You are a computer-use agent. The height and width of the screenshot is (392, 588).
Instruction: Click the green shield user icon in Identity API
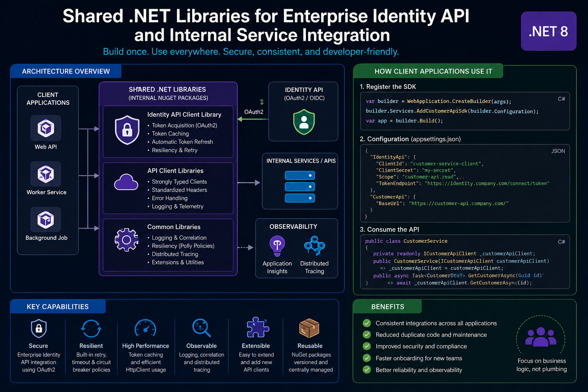click(304, 122)
